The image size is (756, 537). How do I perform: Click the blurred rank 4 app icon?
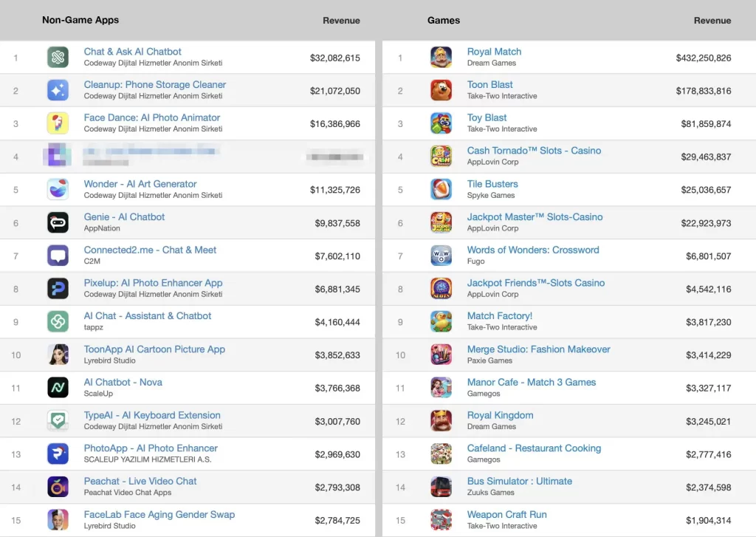point(58,156)
